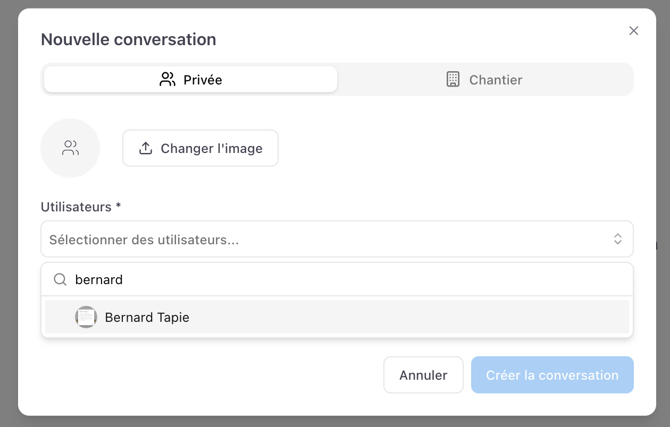Viewport: 670px width, 427px height.
Task: Close the Nouvelle conversation dialog with X
Action: 633,31
